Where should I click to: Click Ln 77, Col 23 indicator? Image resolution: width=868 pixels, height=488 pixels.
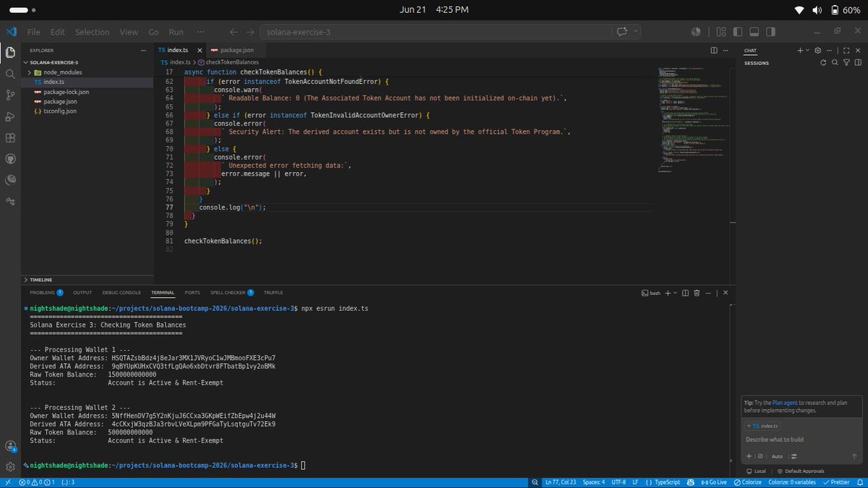click(561, 481)
